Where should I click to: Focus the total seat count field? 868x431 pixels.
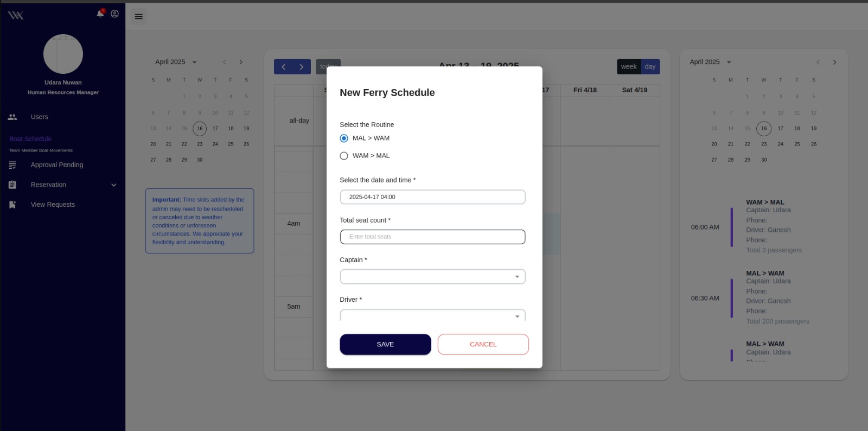432,237
